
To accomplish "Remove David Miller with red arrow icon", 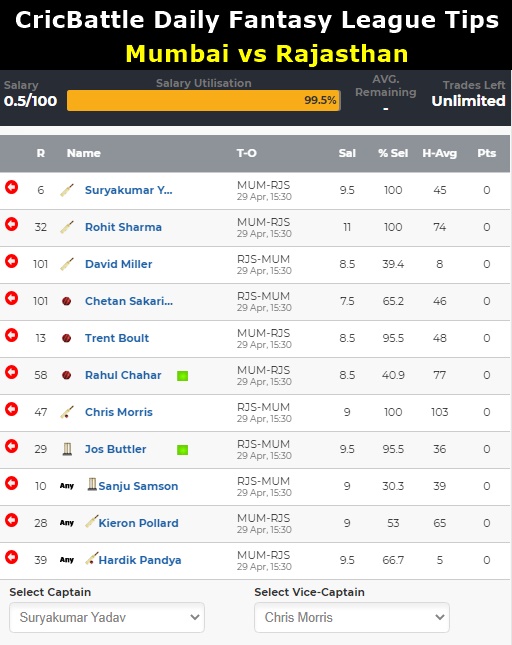I will click(x=12, y=261).
